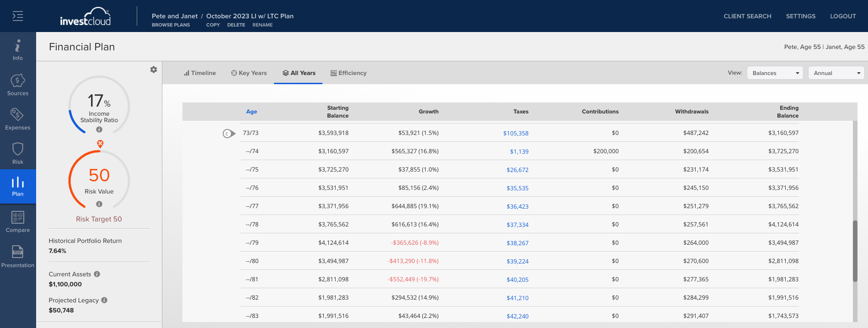Click the Income Stability Ratio info icon

click(99, 129)
